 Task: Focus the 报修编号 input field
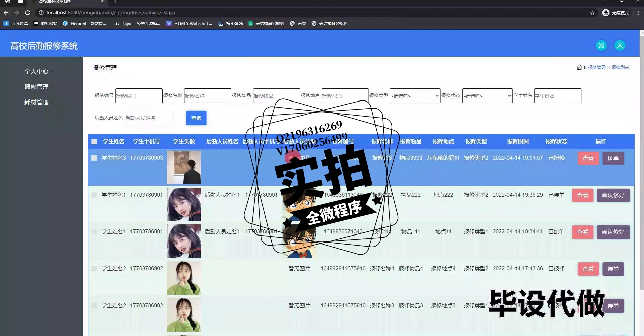(139, 96)
